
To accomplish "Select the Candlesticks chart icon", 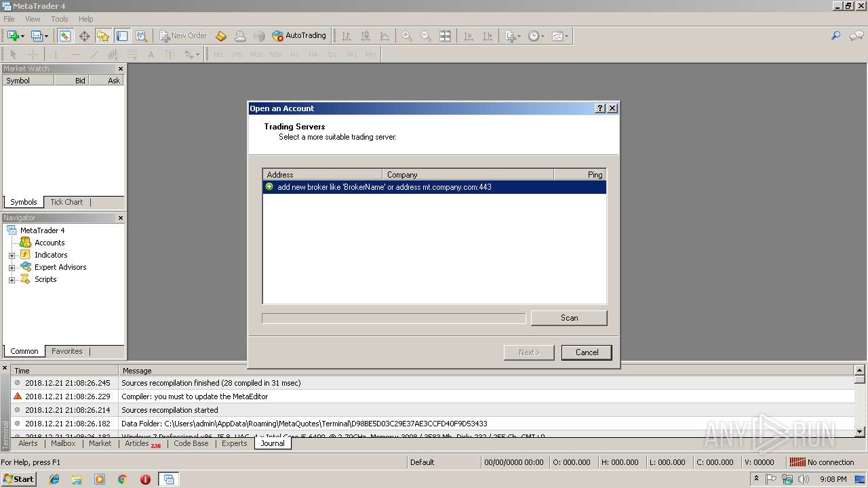I will click(366, 36).
